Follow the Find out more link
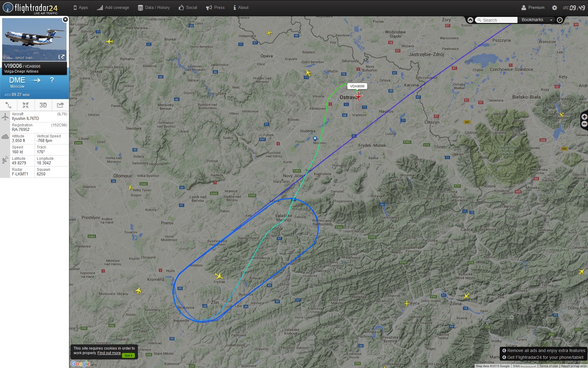The width and height of the screenshot is (588, 368). coord(109,353)
